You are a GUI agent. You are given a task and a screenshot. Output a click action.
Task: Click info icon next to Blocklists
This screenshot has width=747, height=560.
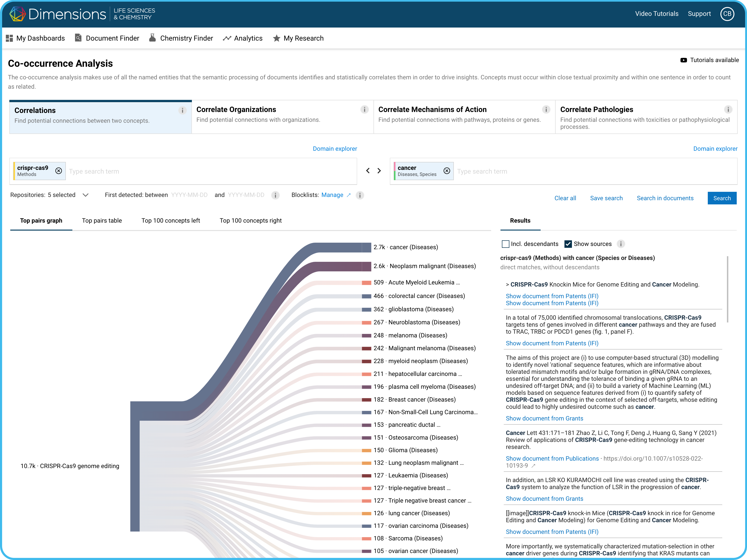tap(360, 195)
